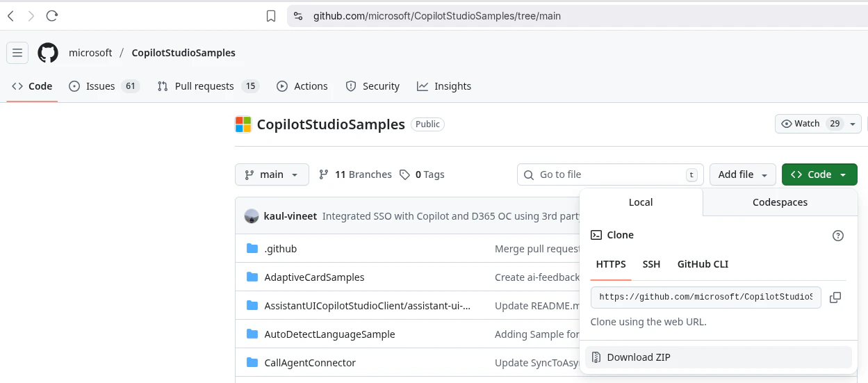The image size is (868, 383).
Task: Open the AdaptiveCardSamples folder
Action: [x=314, y=277]
